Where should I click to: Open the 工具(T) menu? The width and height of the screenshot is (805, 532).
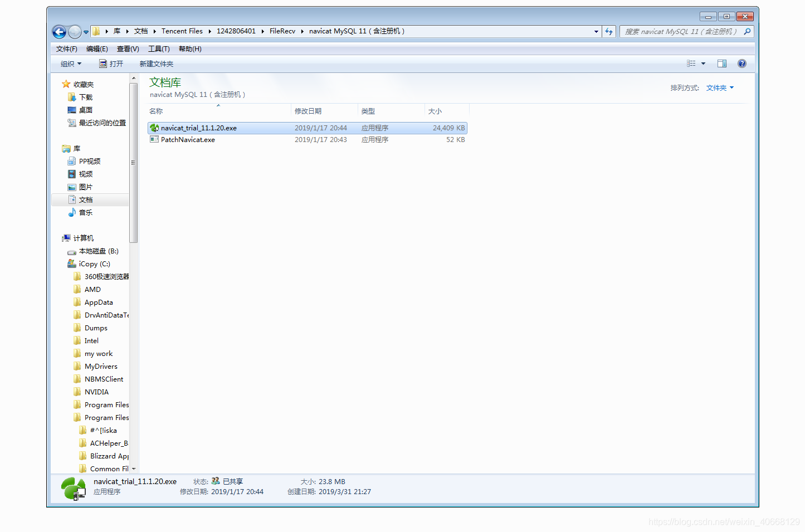click(159, 49)
